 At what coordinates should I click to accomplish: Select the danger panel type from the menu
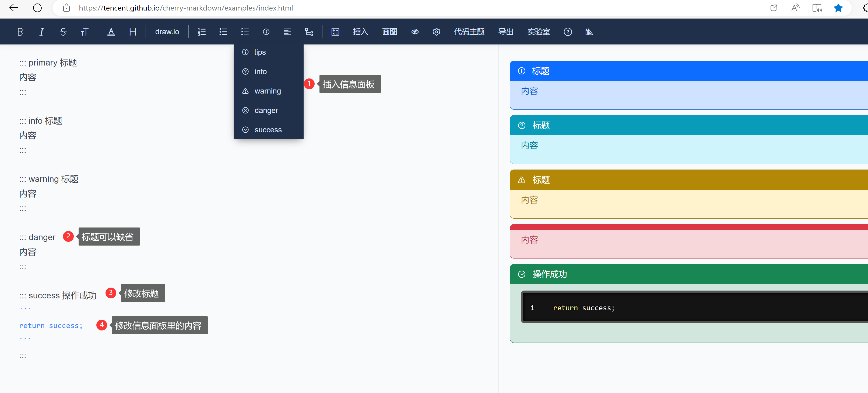click(266, 110)
